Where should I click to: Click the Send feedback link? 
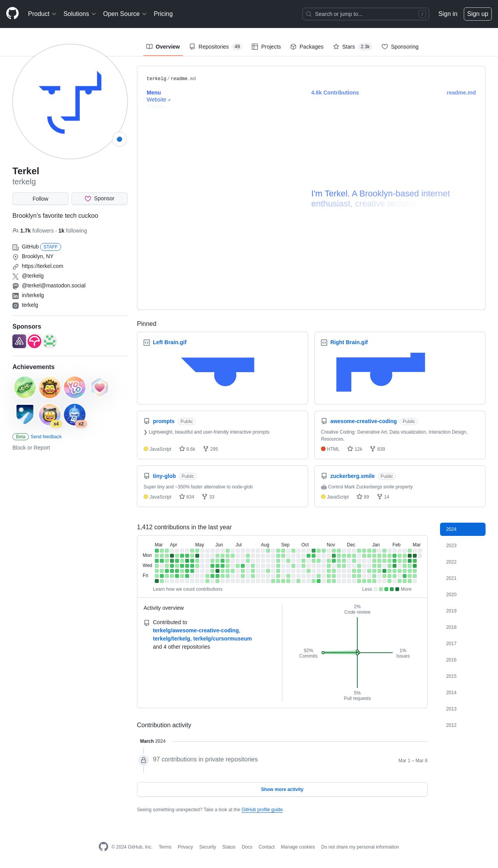[46, 437]
